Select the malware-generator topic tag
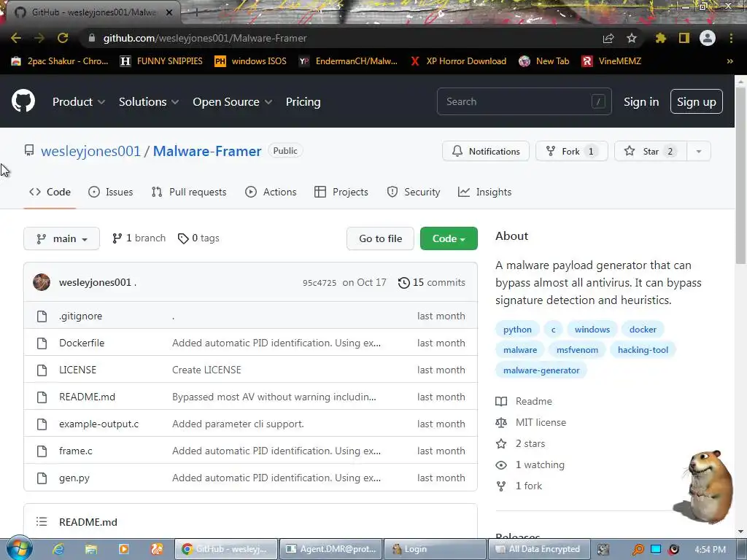The width and height of the screenshot is (747, 560). point(541,370)
